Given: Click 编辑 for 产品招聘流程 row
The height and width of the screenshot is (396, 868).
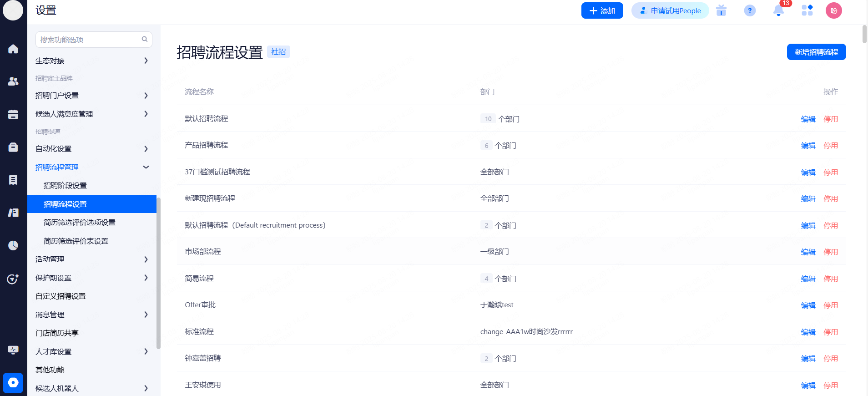Looking at the screenshot, I should [x=808, y=146].
